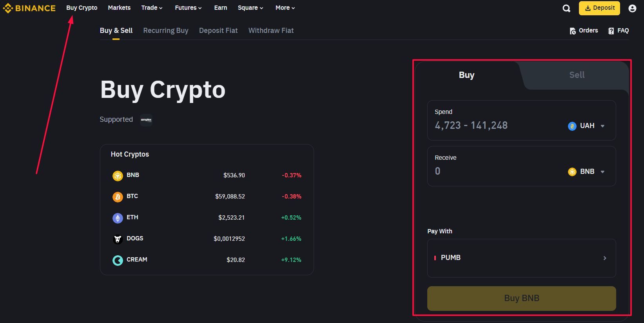
Task: Click the Hot Cryptos heading
Action: coord(130,154)
